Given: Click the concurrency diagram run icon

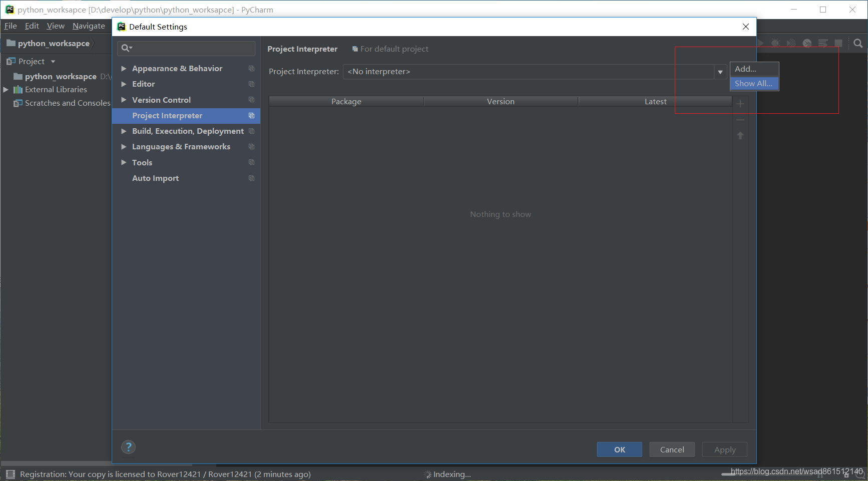Looking at the screenshot, I should pos(823,44).
